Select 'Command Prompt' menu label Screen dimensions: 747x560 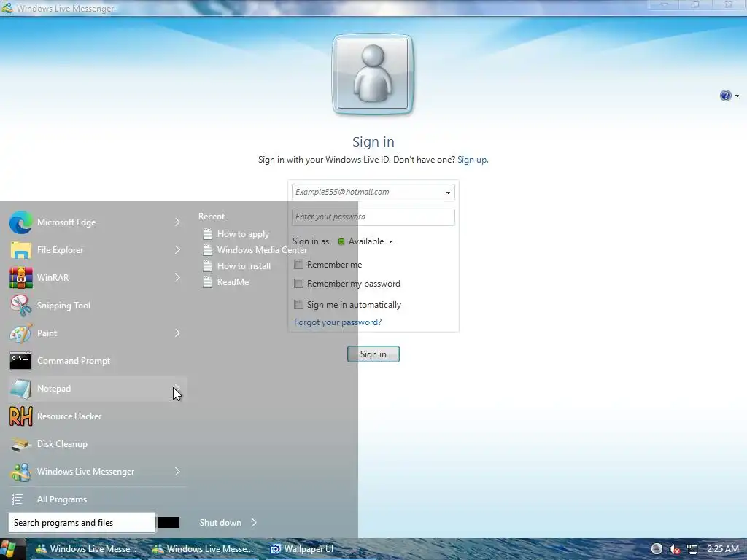coord(74,361)
